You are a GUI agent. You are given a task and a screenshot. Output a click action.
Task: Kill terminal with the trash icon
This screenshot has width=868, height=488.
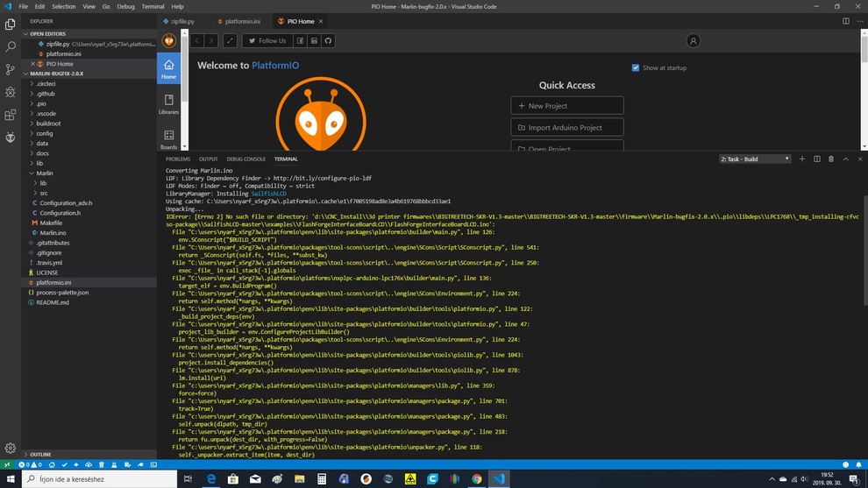coord(831,159)
